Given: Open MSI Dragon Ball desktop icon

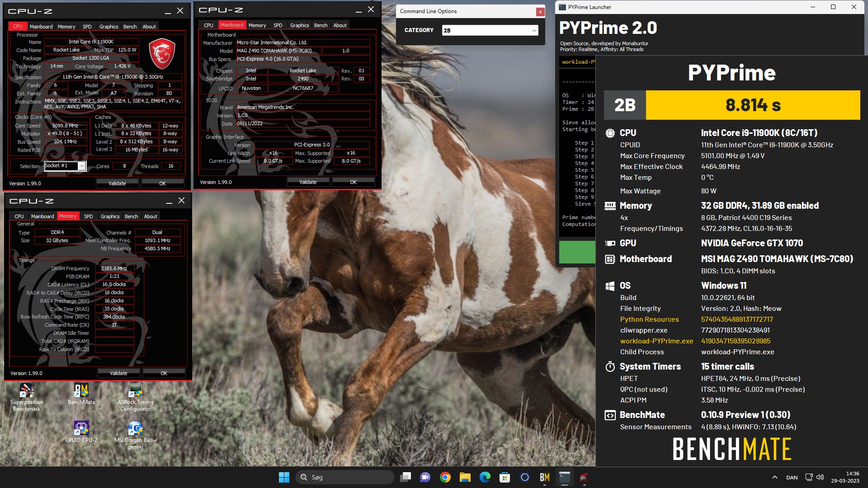Looking at the screenshot, I should pos(136,435).
